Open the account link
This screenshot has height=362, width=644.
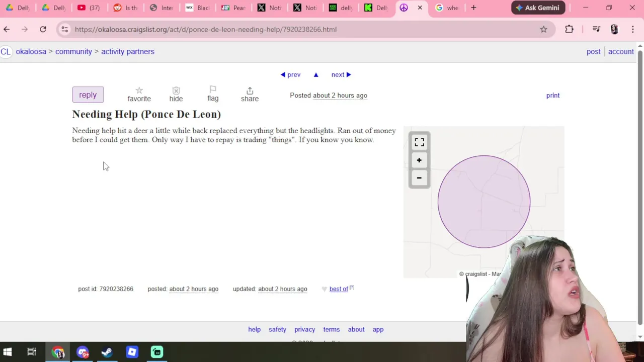tap(621, 51)
